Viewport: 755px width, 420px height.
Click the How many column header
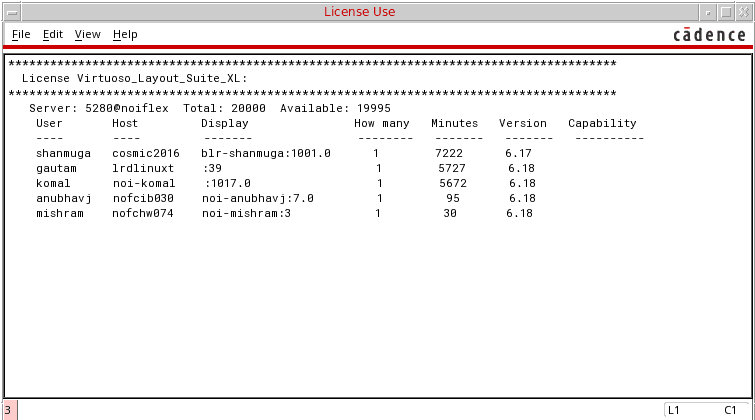click(382, 123)
